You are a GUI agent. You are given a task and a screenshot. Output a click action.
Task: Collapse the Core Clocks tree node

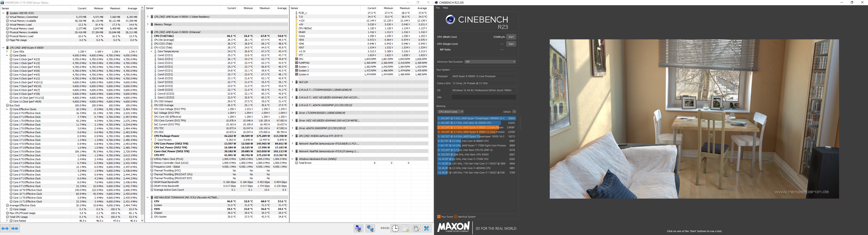(x=7, y=55)
